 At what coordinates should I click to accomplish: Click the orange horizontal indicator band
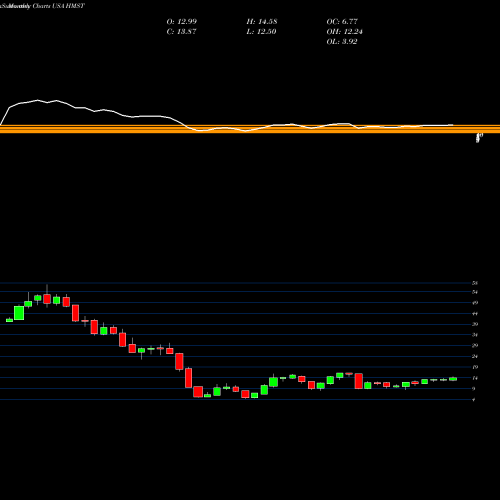point(250,129)
